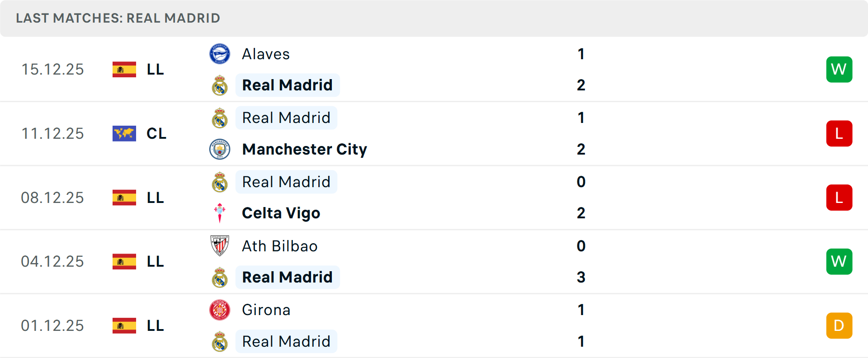This screenshot has height=358, width=868.
Task: Click the Celta Vigo club crest
Action: [220, 213]
